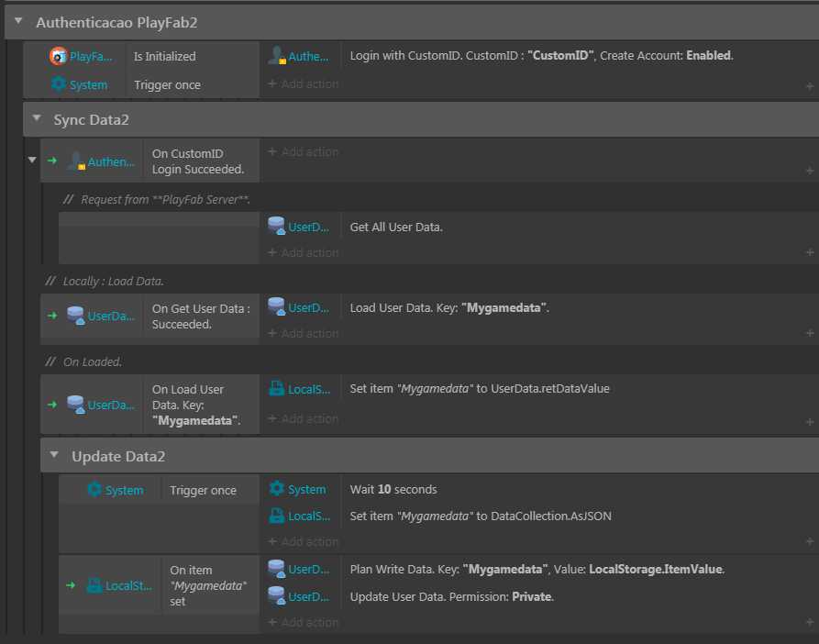The height and width of the screenshot is (644, 819).
Task: Collapse the Sync Data2 group
Action: (37, 118)
